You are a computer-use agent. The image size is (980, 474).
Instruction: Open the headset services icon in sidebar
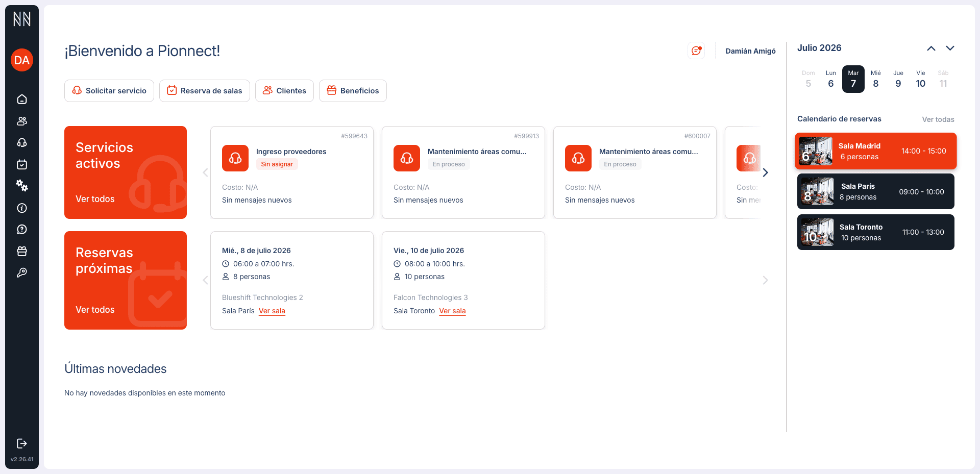[22, 143]
